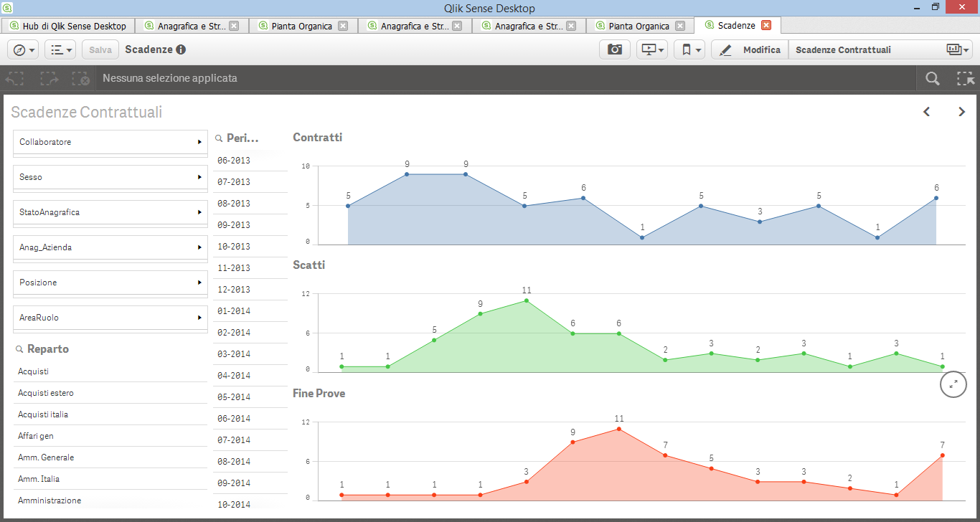Click the Salva button
The image size is (980, 522).
click(100, 49)
